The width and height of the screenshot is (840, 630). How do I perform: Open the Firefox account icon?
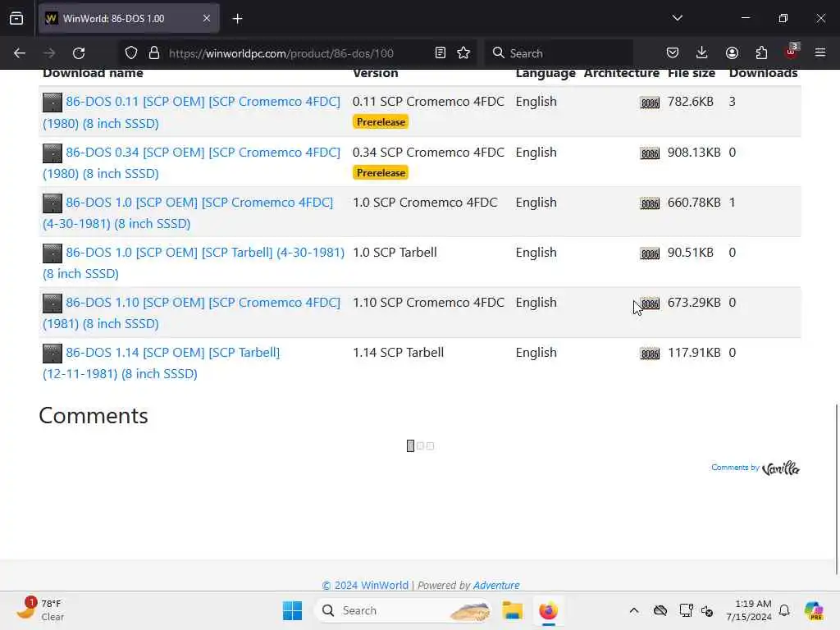(x=732, y=53)
